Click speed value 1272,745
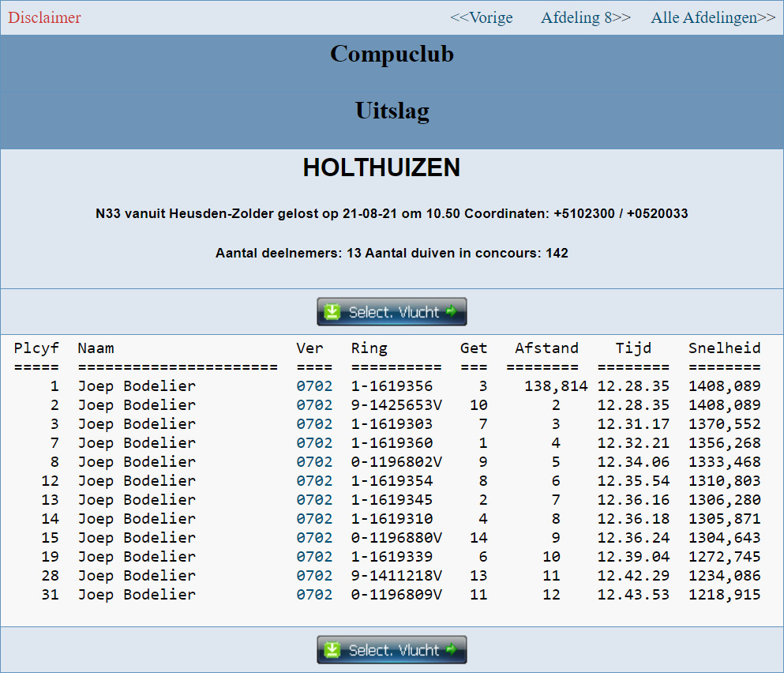Screen dimensions: 784x673 [x=725, y=558]
